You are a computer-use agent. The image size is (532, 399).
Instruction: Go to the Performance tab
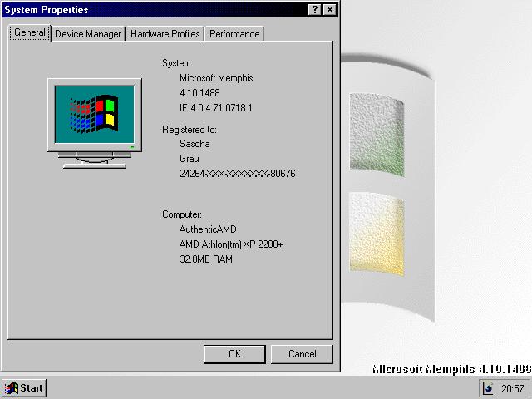pos(234,34)
